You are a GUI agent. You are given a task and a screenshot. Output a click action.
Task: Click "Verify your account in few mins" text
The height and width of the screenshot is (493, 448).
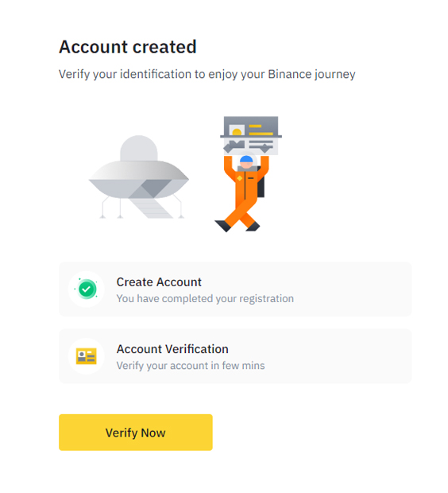[x=191, y=365]
